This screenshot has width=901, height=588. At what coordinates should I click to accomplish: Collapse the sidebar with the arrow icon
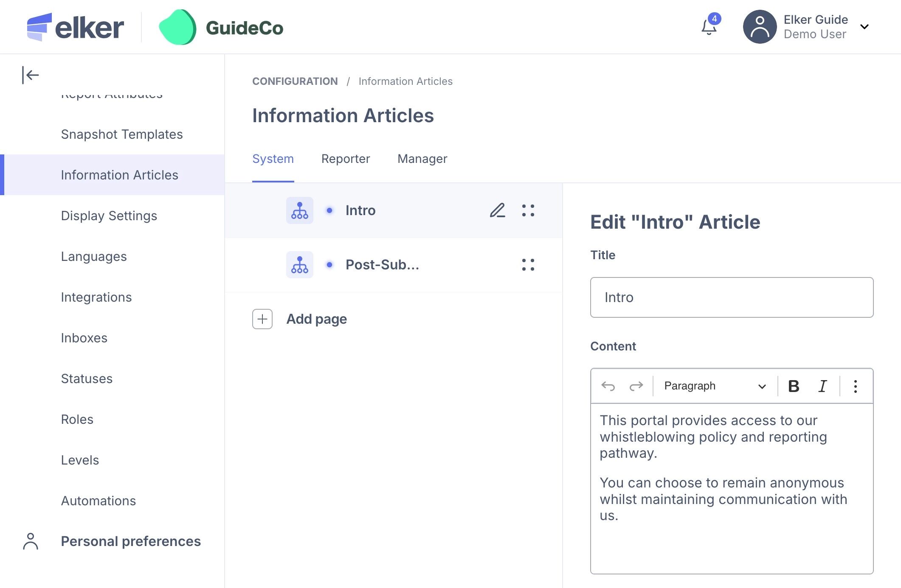30,76
